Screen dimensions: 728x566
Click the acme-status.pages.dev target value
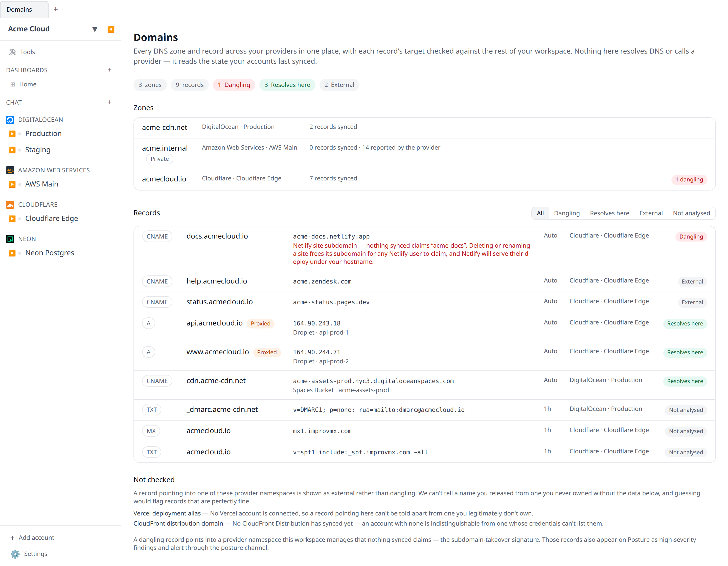[x=331, y=302]
